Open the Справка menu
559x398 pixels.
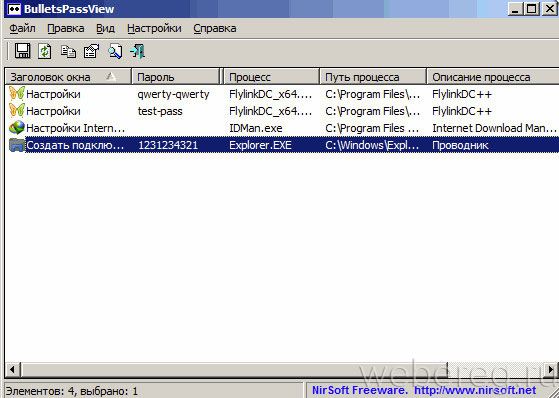[x=215, y=28]
